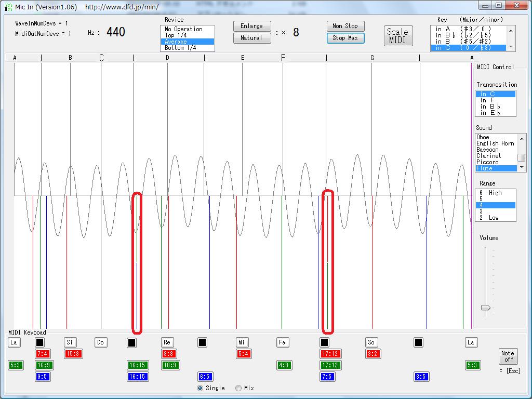Viewport: 532px width, 399px height.
Task: Play the Re key on MIDI keyboard
Action: pyautogui.click(x=167, y=342)
